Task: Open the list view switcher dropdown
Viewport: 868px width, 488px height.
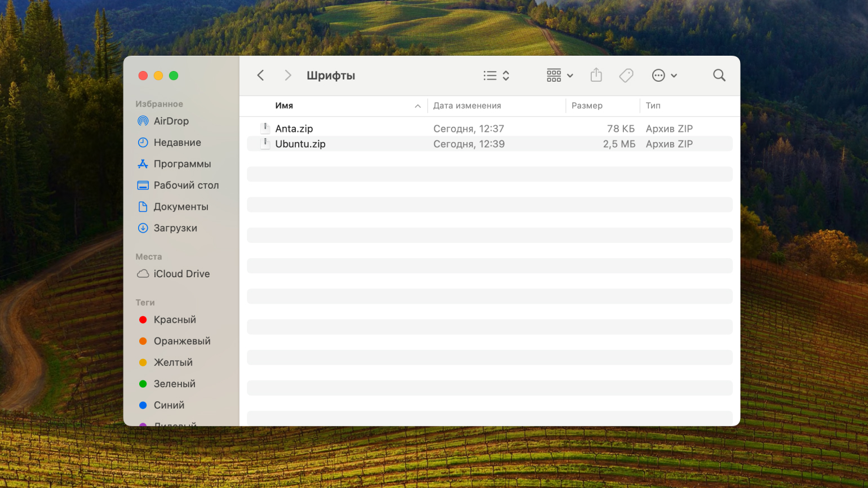Action: 497,76
